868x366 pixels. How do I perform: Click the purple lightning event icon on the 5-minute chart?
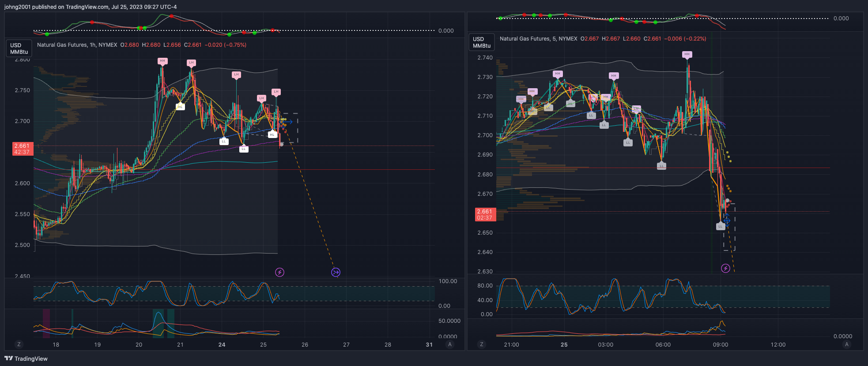click(725, 268)
